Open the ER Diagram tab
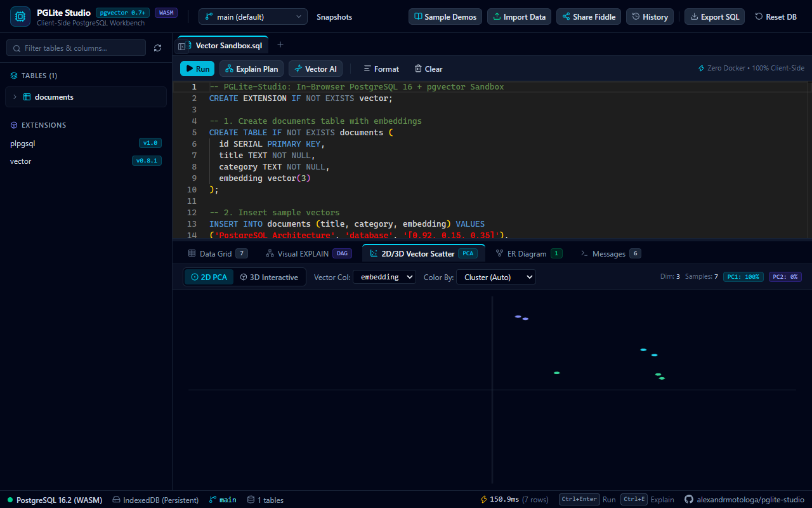This screenshot has width=812, height=508. click(529, 253)
